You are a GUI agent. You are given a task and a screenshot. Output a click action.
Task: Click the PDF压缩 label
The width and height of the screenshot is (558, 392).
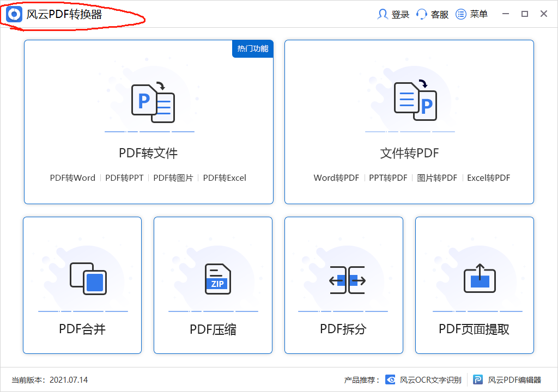213,329
